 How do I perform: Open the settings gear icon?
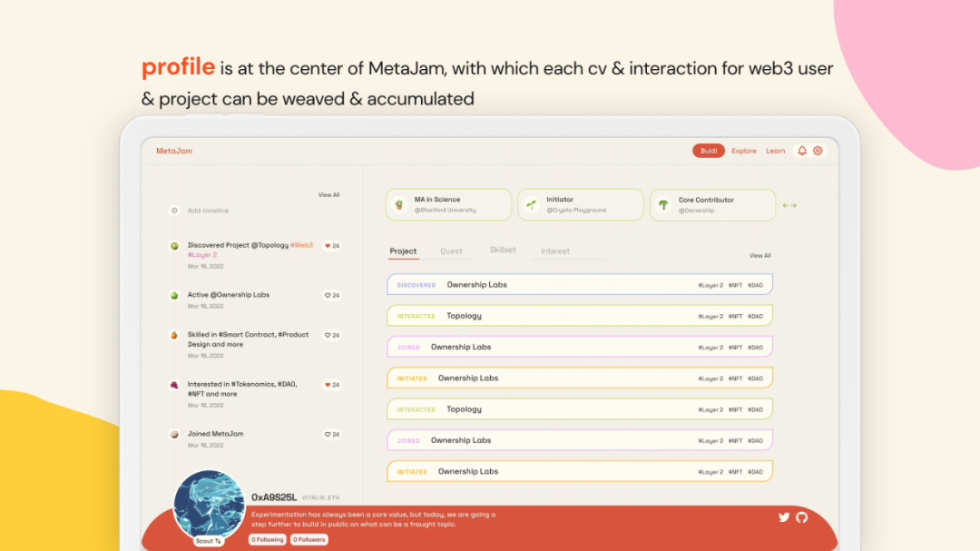tap(818, 151)
